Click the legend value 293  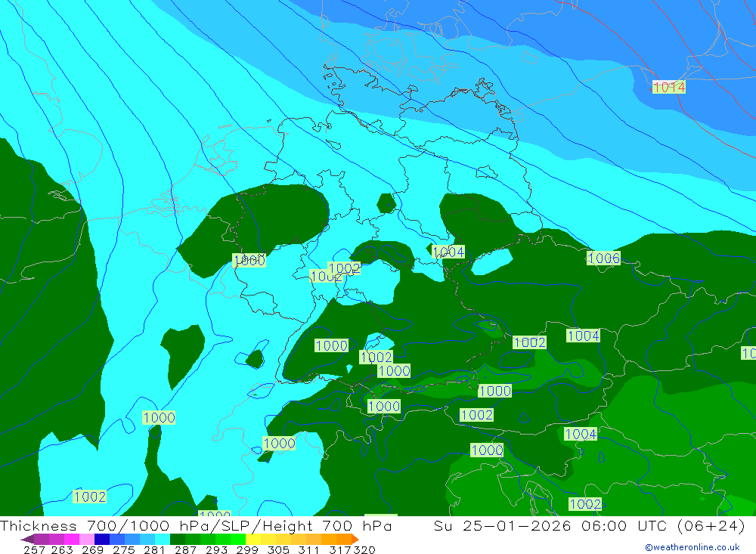click(216, 549)
